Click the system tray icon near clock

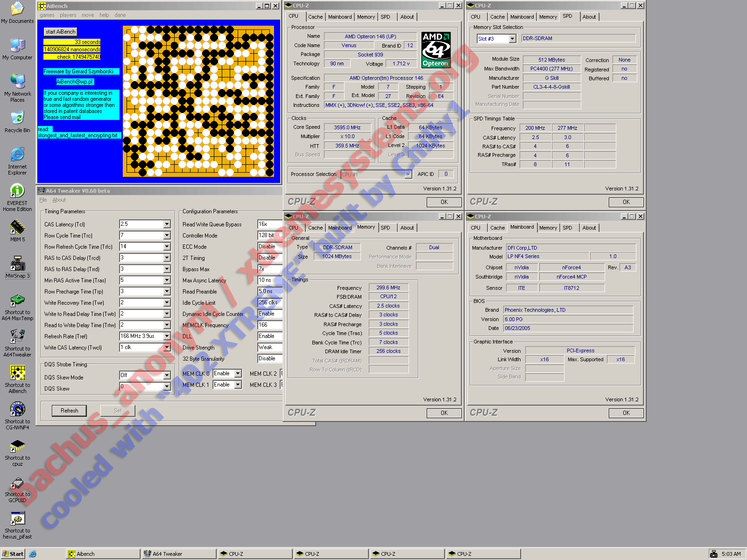pos(714,554)
